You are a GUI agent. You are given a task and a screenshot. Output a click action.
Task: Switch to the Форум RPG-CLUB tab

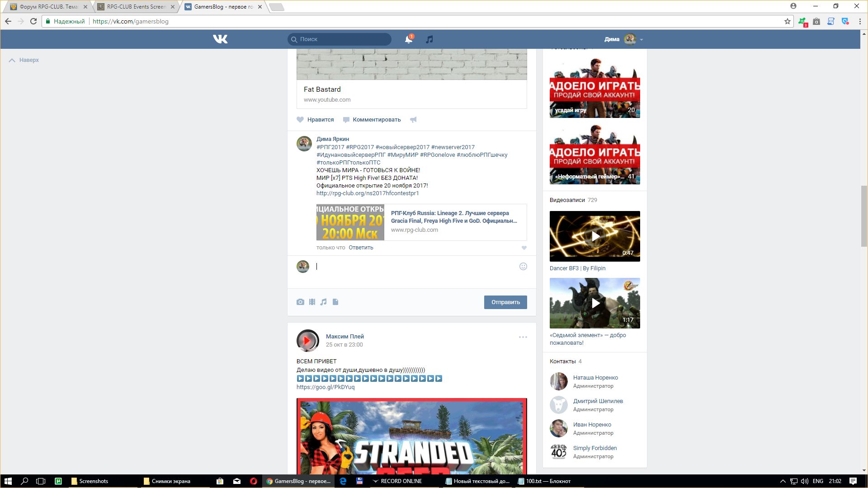pos(48,7)
